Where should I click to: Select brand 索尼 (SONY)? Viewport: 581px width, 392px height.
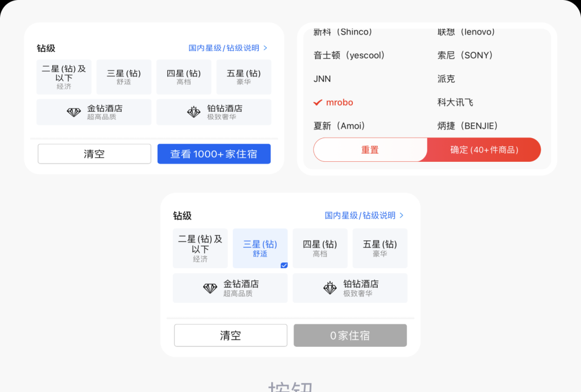coord(465,55)
